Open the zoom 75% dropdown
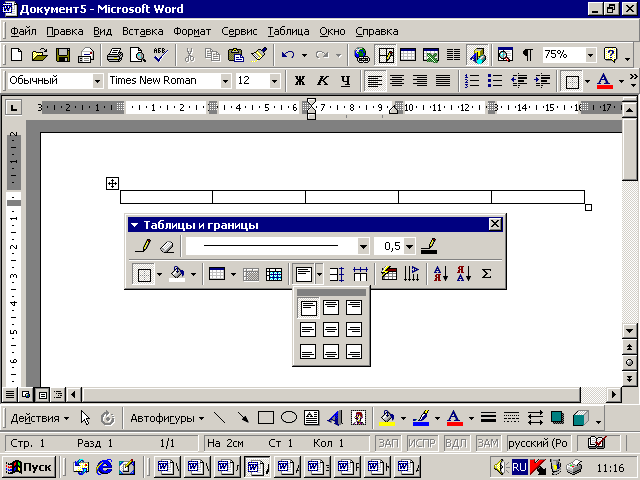640x480 pixels. click(590, 55)
